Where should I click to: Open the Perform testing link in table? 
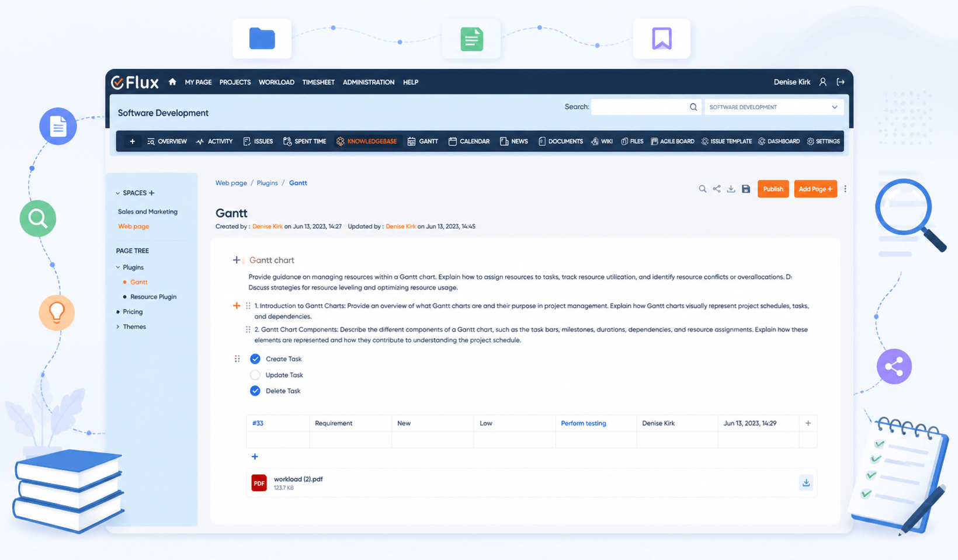click(583, 423)
